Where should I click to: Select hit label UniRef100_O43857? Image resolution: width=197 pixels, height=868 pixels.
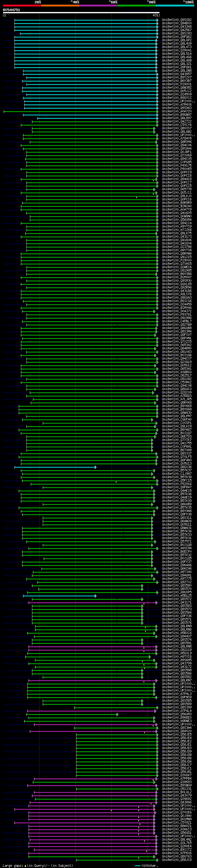click(x=177, y=74)
